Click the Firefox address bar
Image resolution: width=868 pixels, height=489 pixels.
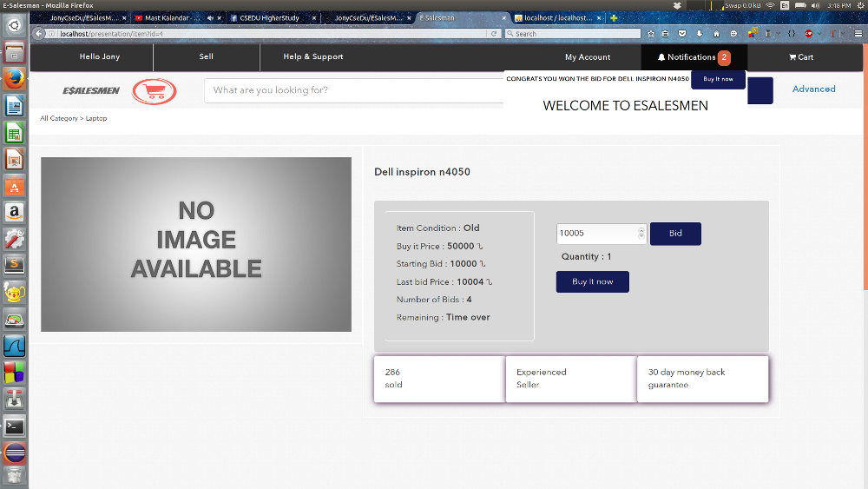tap(271, 34)
